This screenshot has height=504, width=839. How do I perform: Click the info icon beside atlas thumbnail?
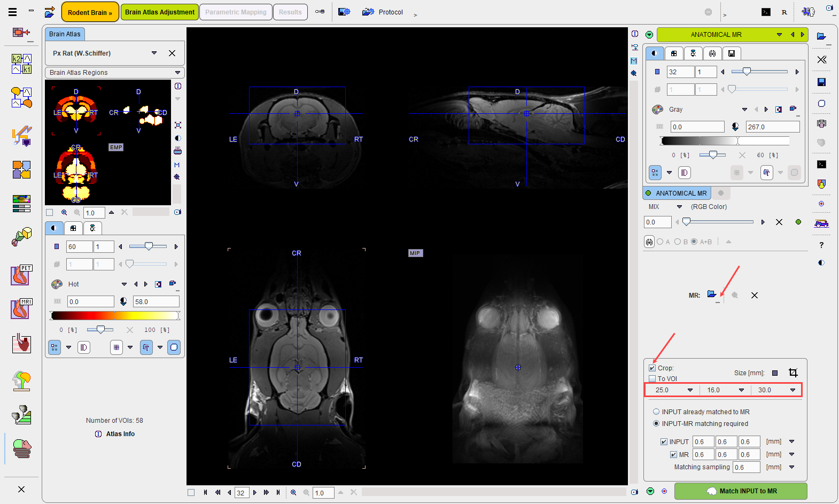click(178, 86)
